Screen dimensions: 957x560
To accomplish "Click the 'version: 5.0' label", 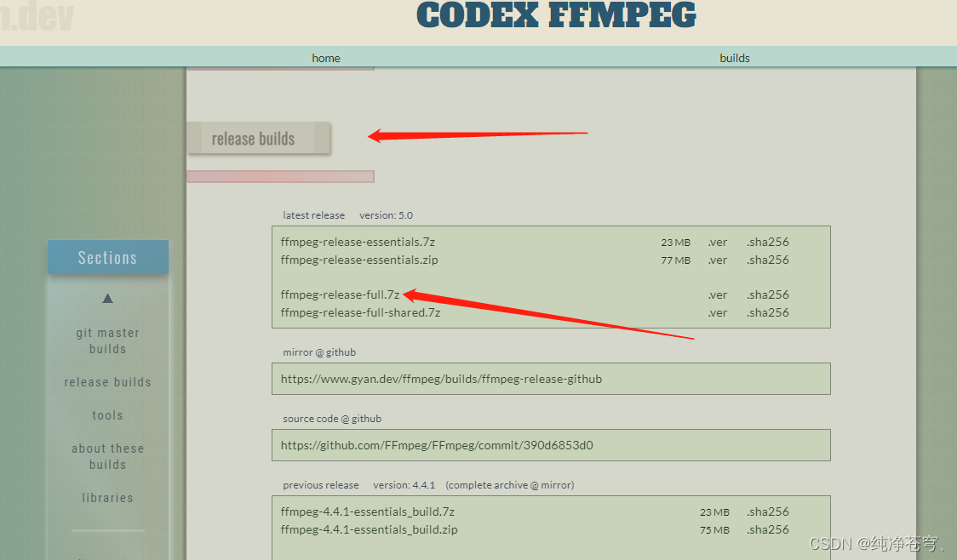I will tap(386, 215).
